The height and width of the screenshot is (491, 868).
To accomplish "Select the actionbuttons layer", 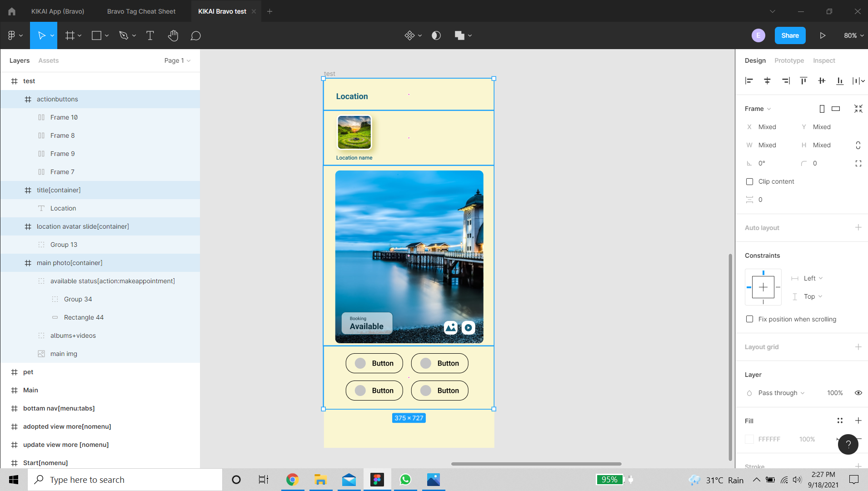I will 100,99.
